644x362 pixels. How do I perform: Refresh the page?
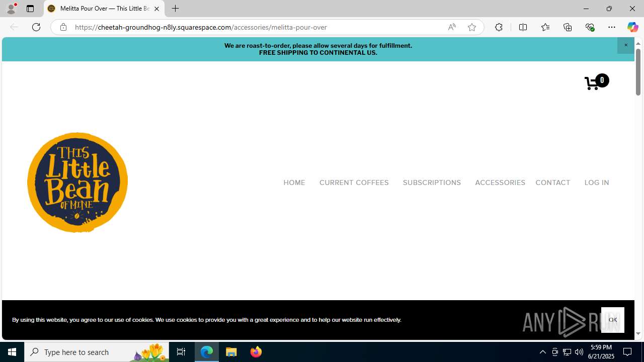pos(36,27)
